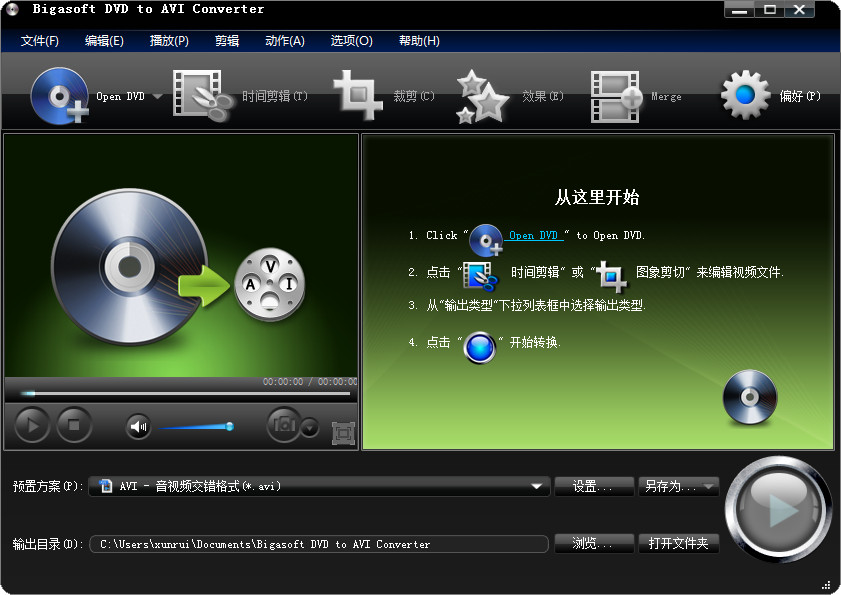
Task: Open the 剪辑 menu
Action: coord(227,41)
